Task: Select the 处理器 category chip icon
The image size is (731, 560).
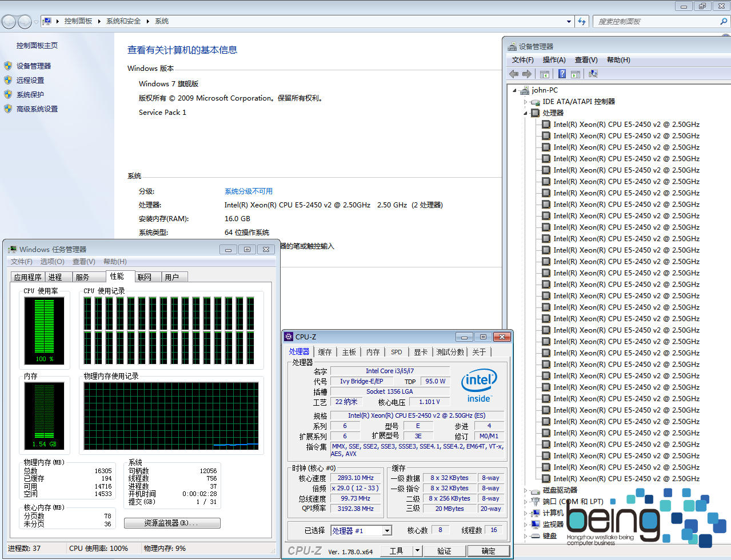Action: click(536, 113)
